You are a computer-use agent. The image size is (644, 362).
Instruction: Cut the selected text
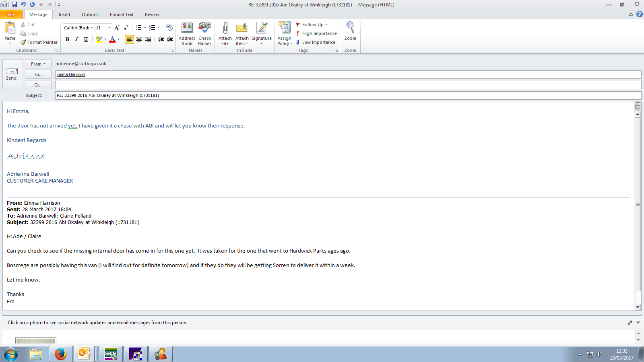click(27, 25)
